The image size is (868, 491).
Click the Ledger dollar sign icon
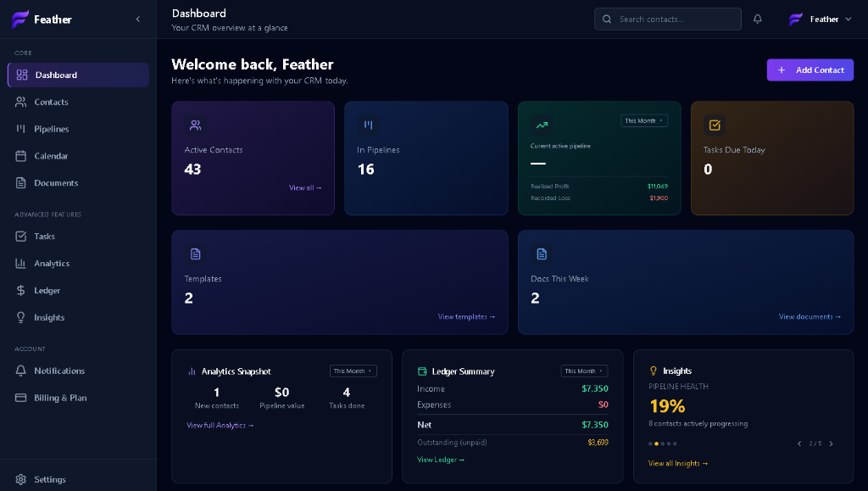[20, 290]
